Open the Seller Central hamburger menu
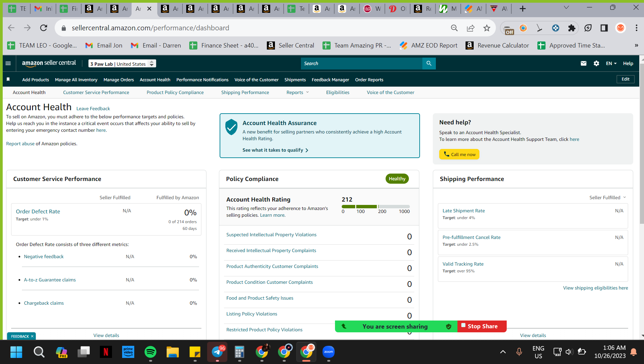 [8, 63]
